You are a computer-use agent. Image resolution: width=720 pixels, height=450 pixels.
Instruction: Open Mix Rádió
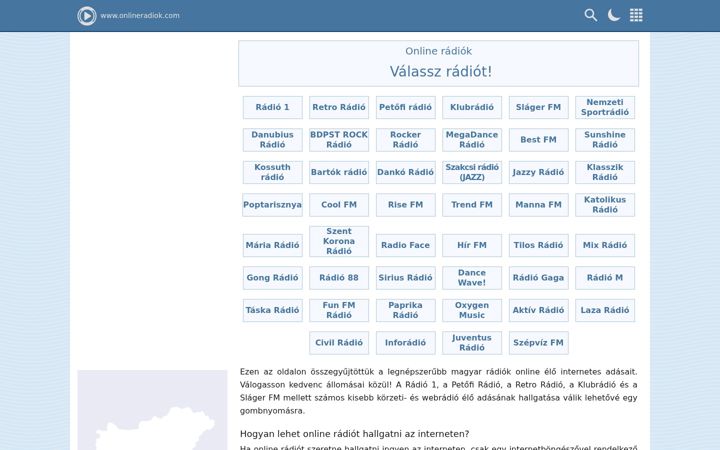click(x=605, y=246)
